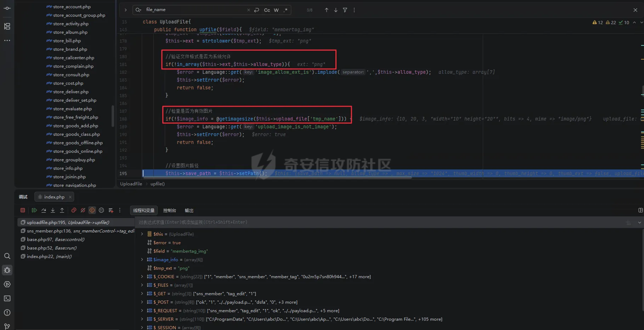Screen dimensions: 644x330
Task: Expand the $image_info array
Action: click(x=142, y=259)
